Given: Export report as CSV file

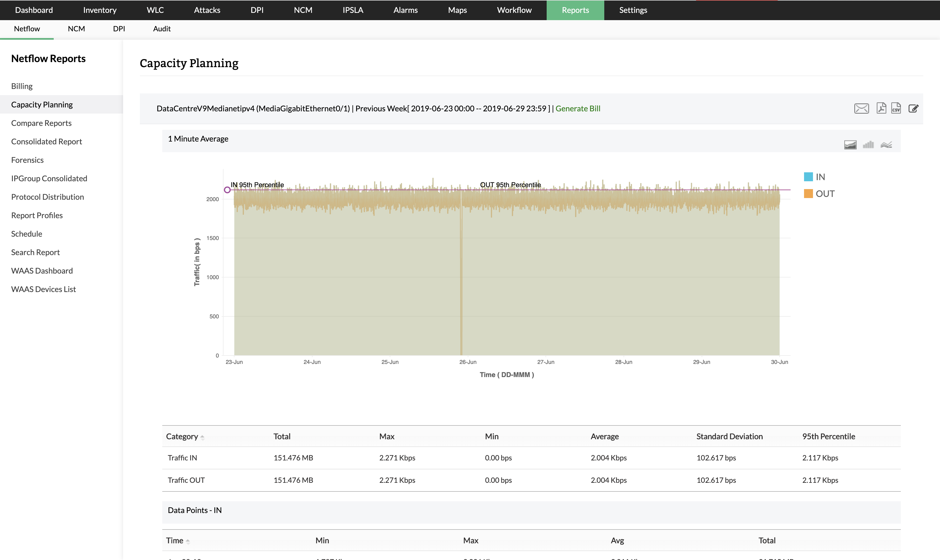Looking at the screenshot, I should coord(896,108).
